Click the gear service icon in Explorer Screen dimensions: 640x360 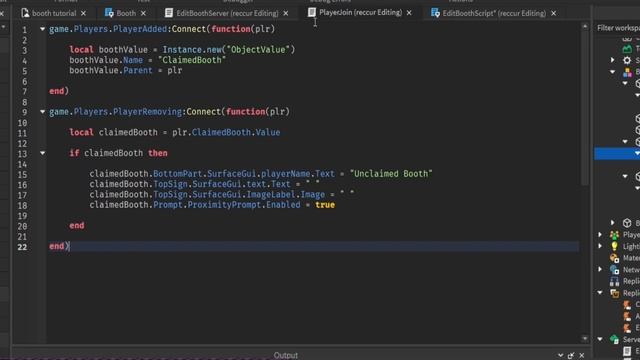pyautogui.click(x=627, y=60)
